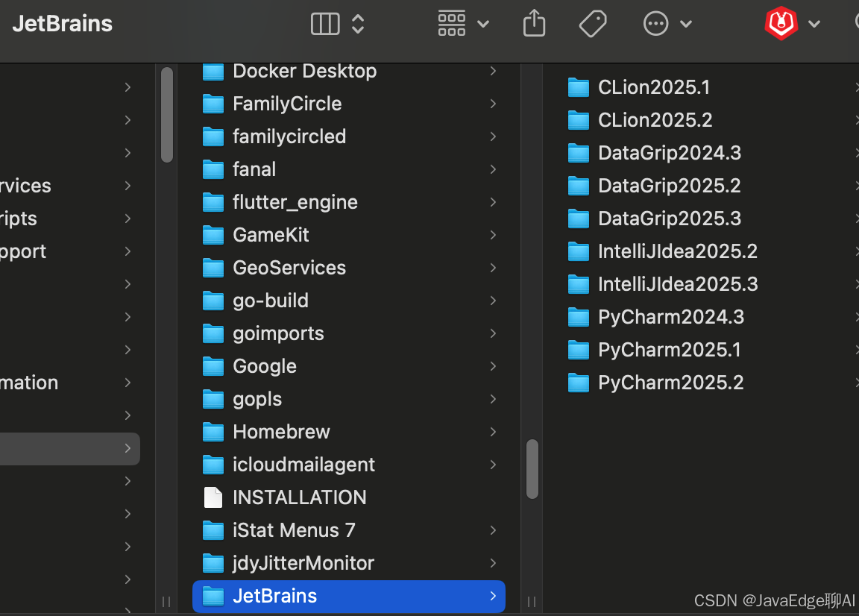Screen dimensions: 859x616
Task: Click the folder icon beside gopls
Action: [x=213, y=400]
